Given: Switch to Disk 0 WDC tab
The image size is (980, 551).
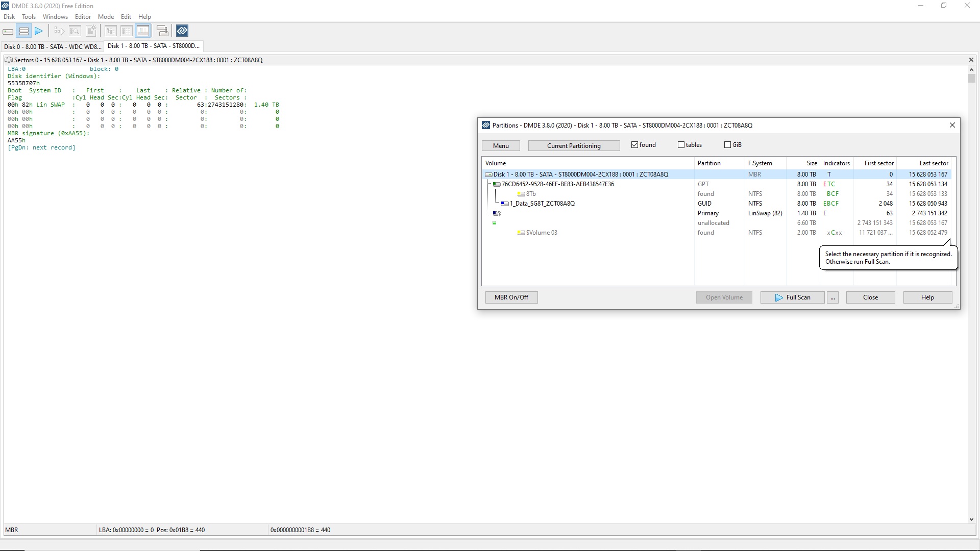Looking at the screenshot, I should pos(53,46).
